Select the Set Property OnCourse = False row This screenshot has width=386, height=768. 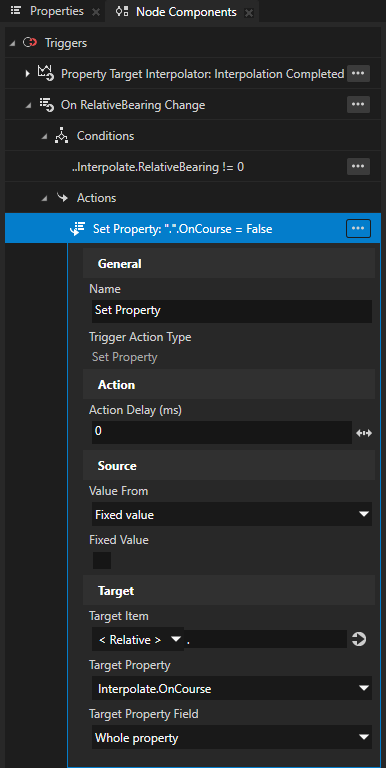(193, 228)
